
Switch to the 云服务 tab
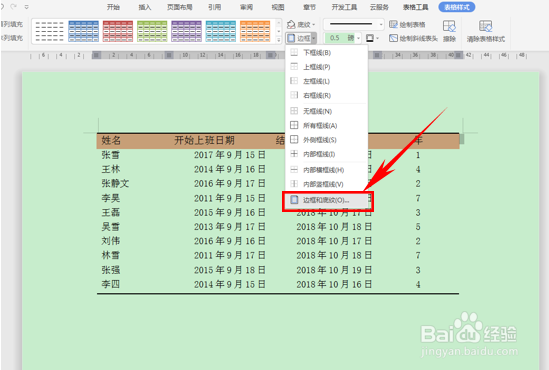pyautogui.click(x=380, y=7)
